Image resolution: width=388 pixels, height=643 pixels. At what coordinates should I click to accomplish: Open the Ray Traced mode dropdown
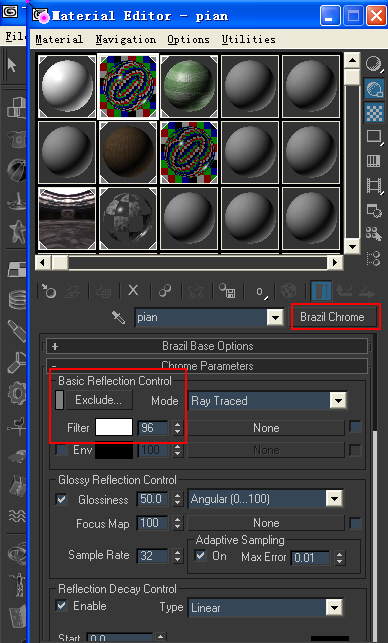tap(267, 401)
